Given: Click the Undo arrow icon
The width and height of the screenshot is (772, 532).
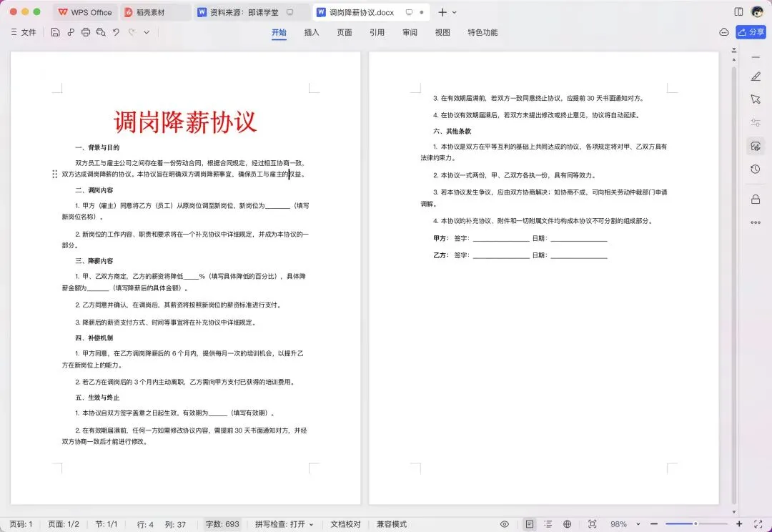Looking at the screenshot, I should pos(117,32).
